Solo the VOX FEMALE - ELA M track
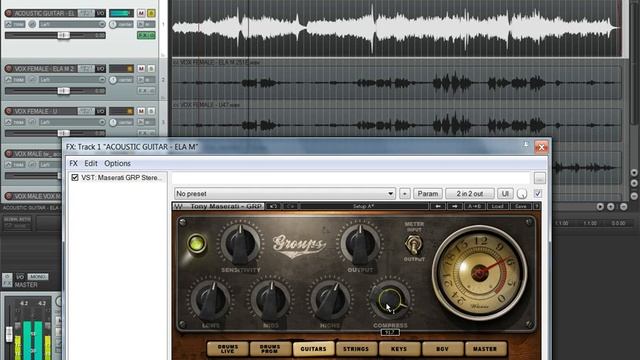640x360 pixels. 151,69
